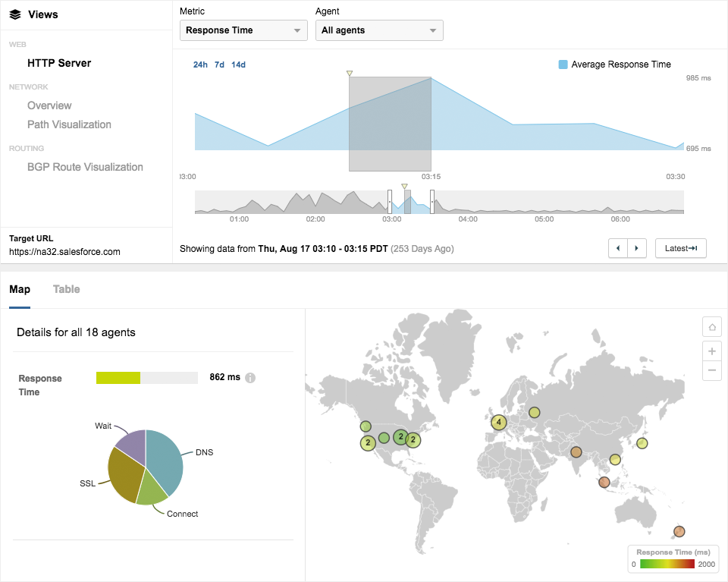Zoom in on the map
Image resolution: width=728 pixels, height=582 pixels.
[x=712, y=351]
